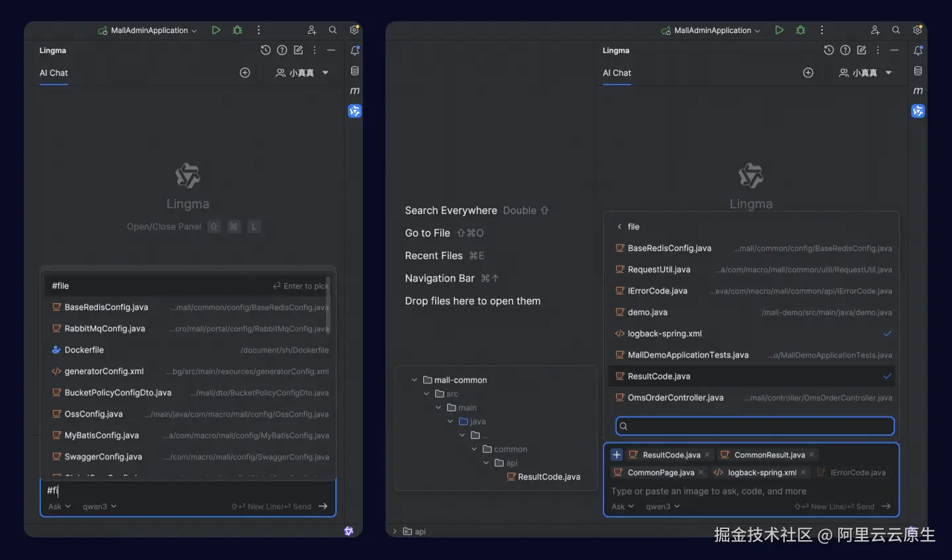This screenshot has height=560, width=952.
Task: Open search icon in the right window toolbar
Action: pyautogui.click(x=896, y=30)
